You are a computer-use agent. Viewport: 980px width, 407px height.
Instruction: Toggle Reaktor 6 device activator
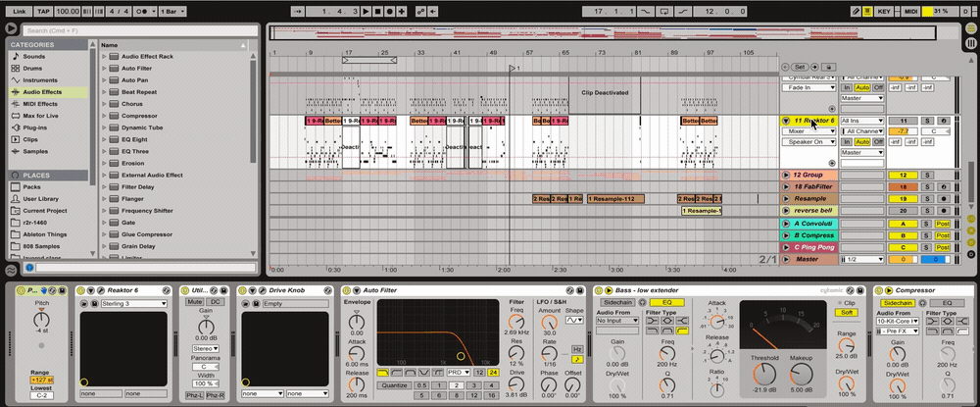click(x=81, y=290)
